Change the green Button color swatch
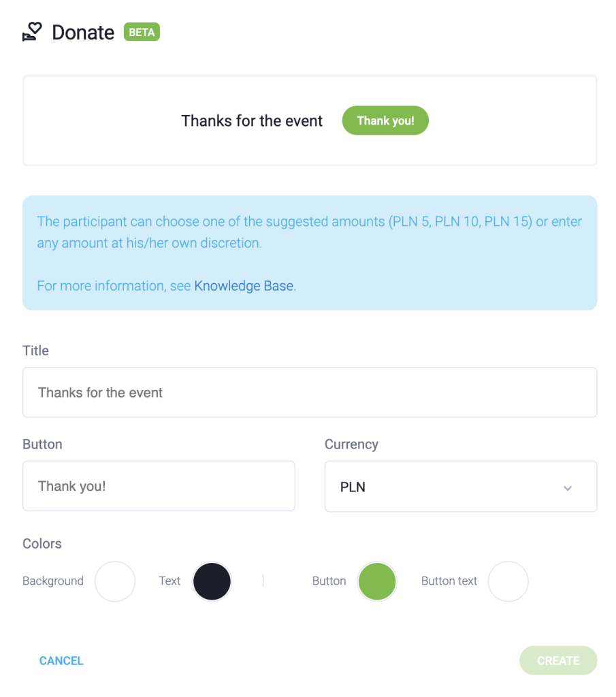The width and height of the screenshot is (616, 697). click(377, 581)
